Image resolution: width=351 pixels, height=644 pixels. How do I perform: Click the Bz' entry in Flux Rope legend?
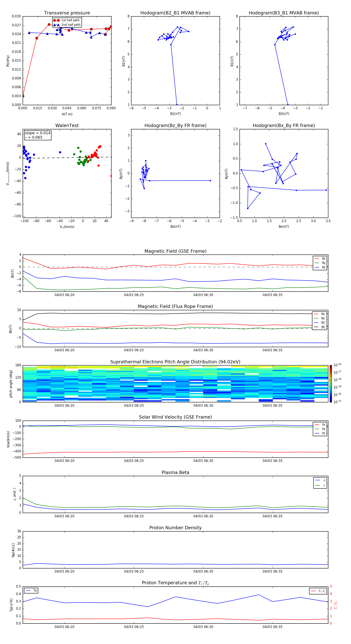[x=320, y=323]
